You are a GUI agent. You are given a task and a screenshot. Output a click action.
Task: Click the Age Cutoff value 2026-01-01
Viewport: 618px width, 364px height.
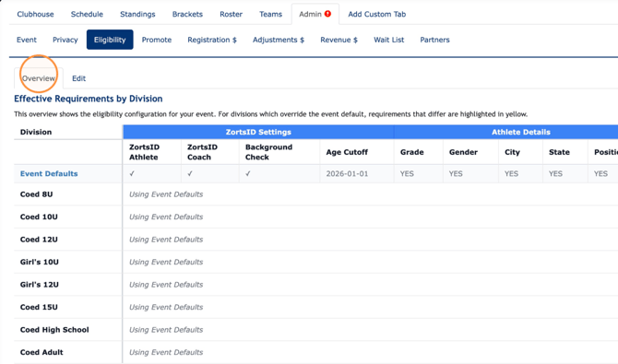coord(347,174)
